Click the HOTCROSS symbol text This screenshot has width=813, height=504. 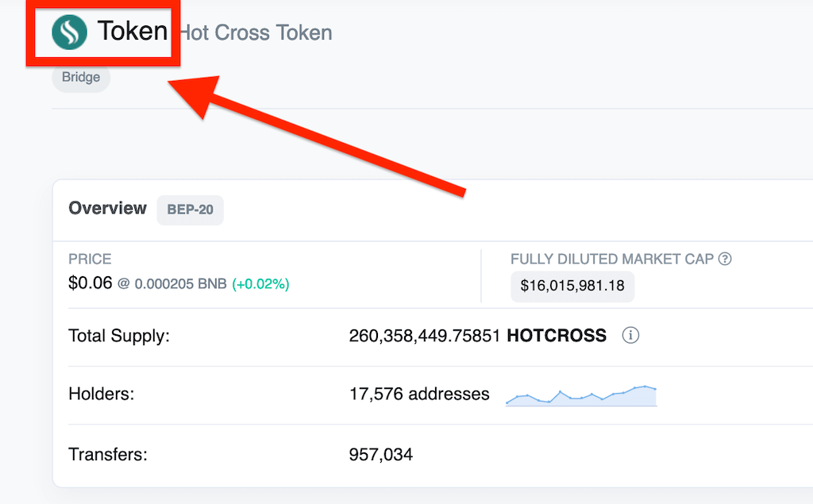557,336
